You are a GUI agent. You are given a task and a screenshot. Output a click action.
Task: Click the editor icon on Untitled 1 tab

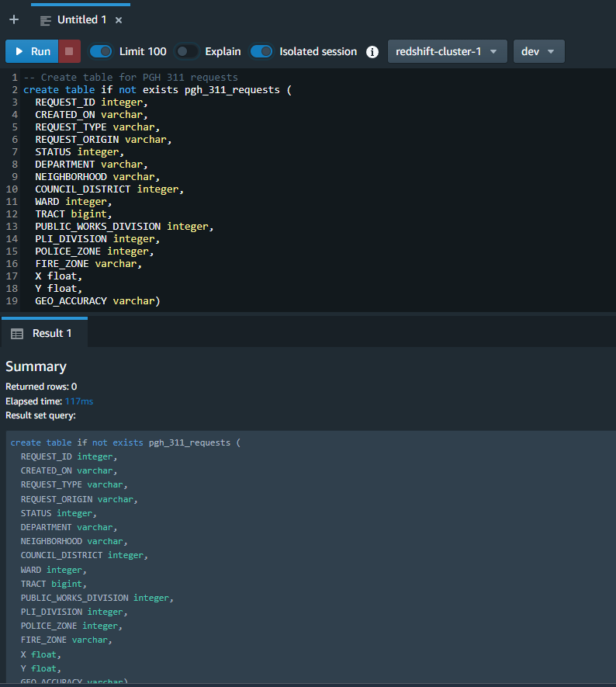(46, 20)
